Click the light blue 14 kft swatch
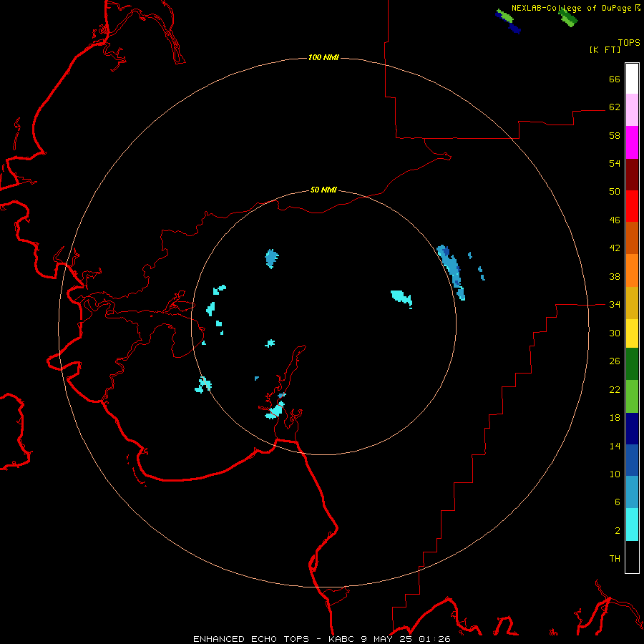The height and width of the screenshot is (644, 644). click(632, 492)
